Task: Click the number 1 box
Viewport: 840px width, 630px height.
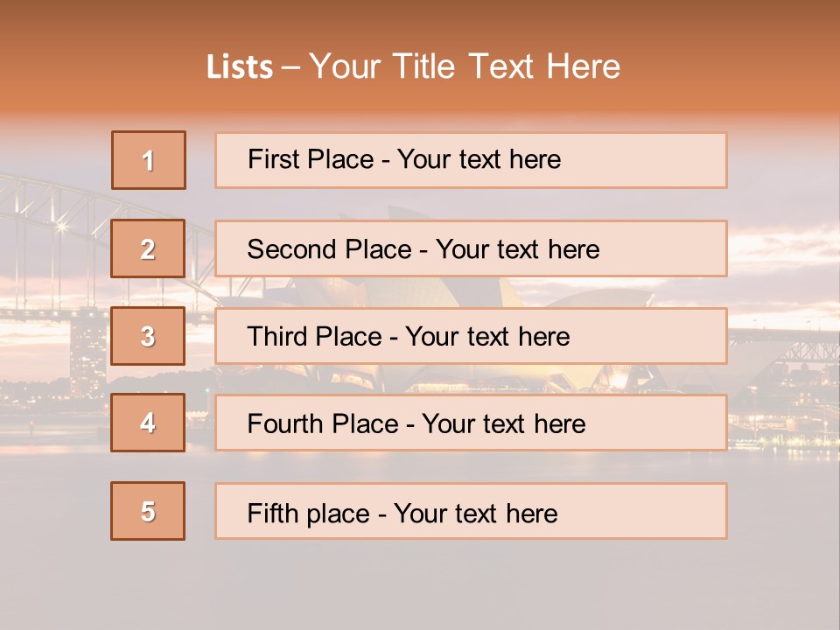Action: [149, 160]
